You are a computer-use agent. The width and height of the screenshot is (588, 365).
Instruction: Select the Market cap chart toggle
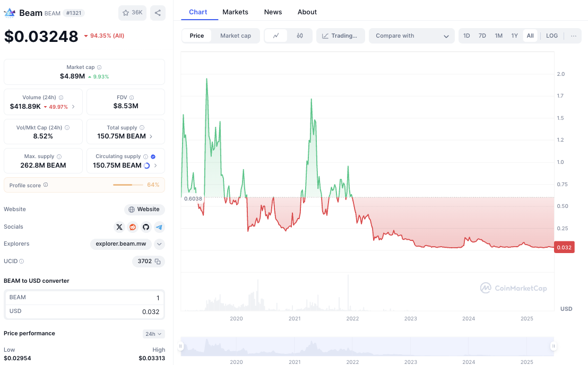click(236, 36)
